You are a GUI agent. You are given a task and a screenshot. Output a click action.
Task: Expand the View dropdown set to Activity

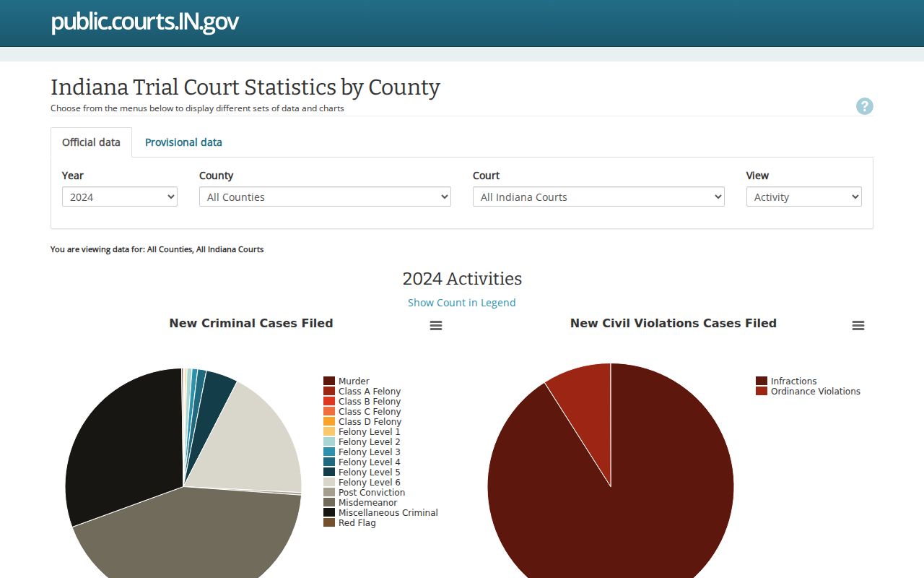click(x=804, y=197)
